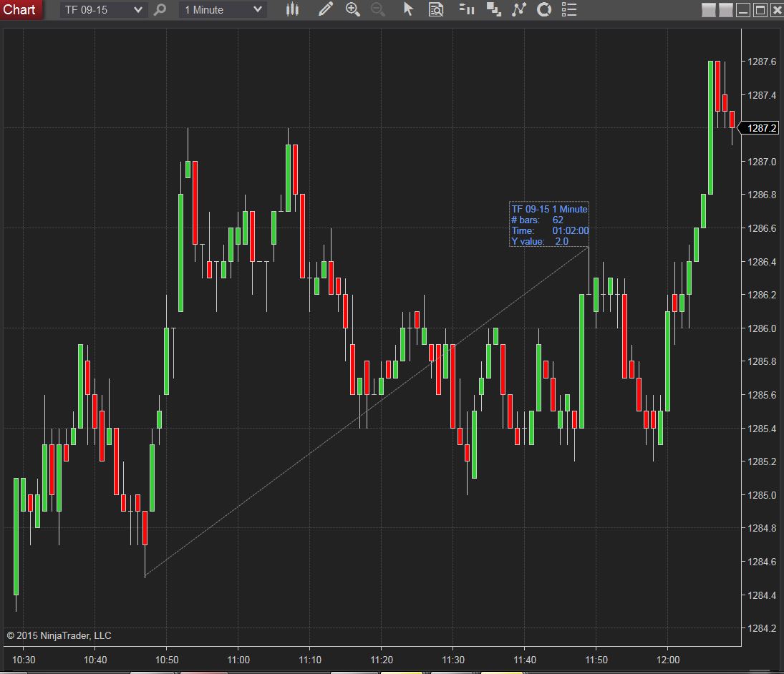
Task: Click the 1287.2 current price marker
Action: point(759,128)
